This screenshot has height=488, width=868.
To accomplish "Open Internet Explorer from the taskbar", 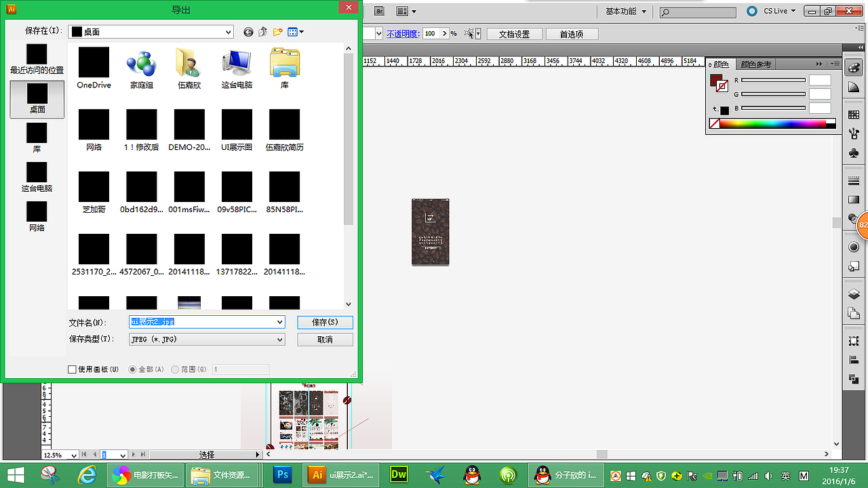I will [x=87, y=474].
